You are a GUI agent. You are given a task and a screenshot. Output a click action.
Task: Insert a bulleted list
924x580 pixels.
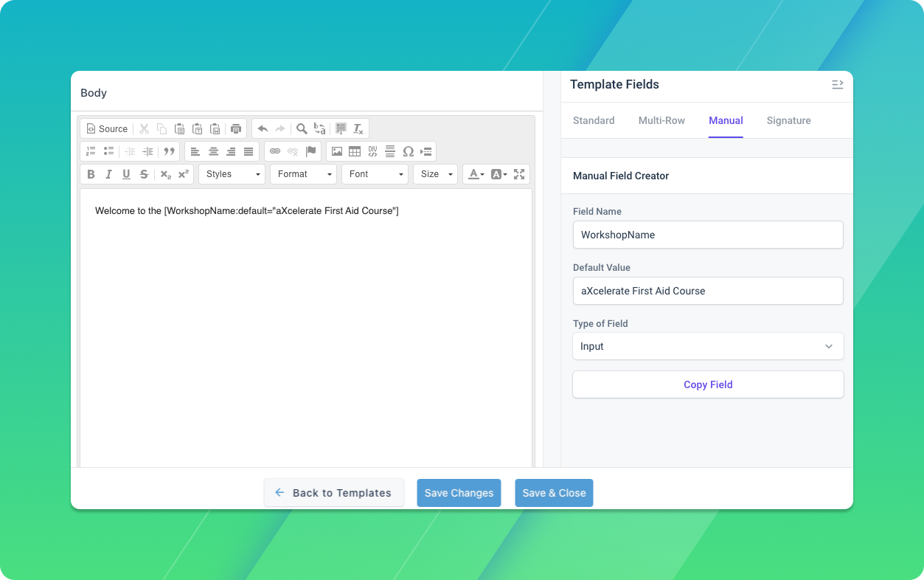click(108, 151)
